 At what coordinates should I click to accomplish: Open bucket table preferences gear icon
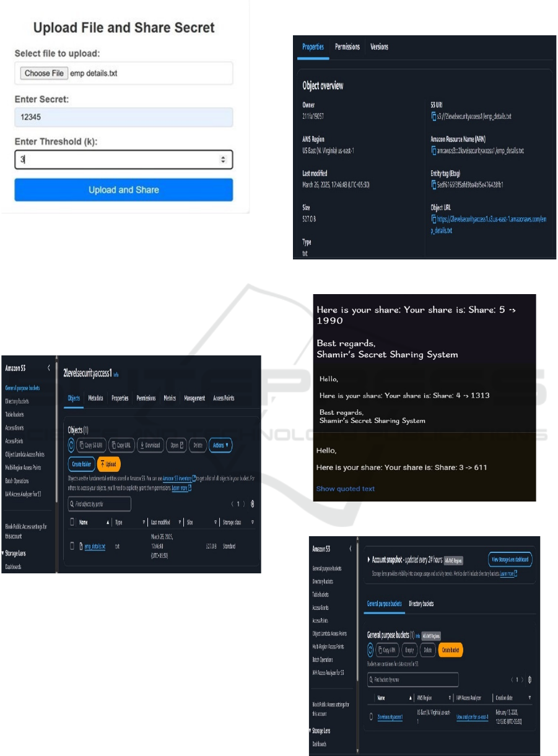tap(530, 680)
